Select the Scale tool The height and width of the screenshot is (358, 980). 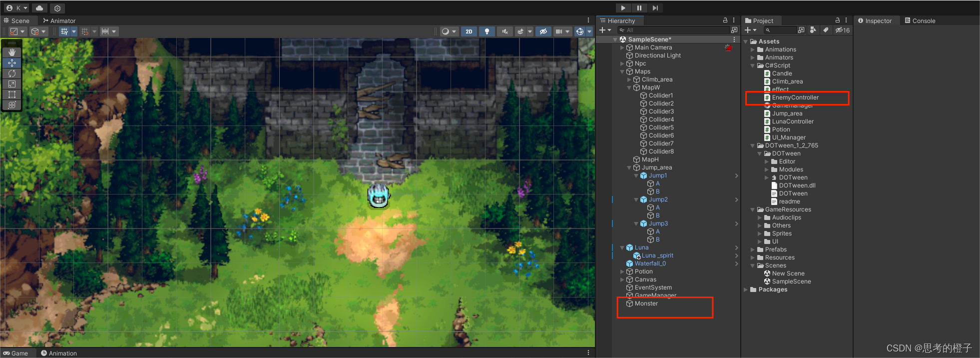(12, 84)
